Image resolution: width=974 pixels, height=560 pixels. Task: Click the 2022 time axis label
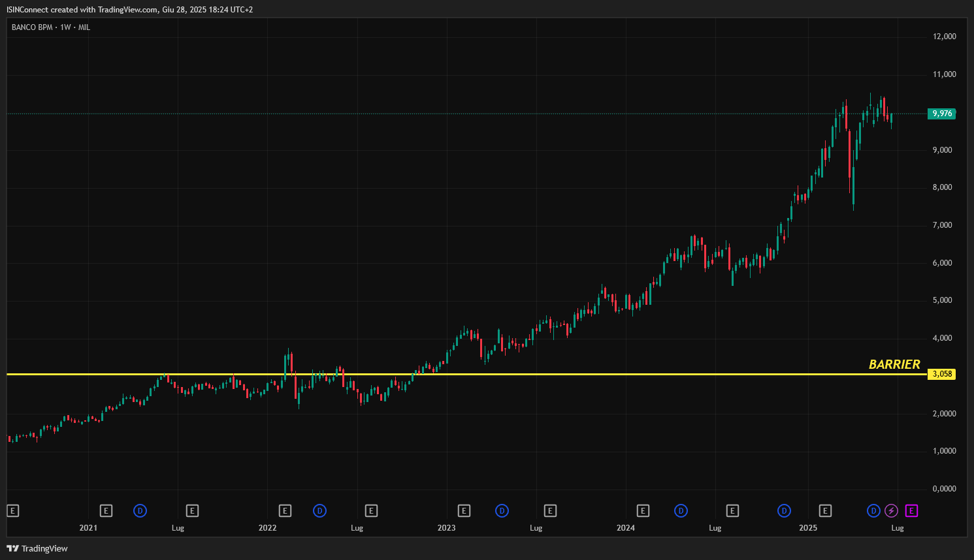tap(267, 528)
